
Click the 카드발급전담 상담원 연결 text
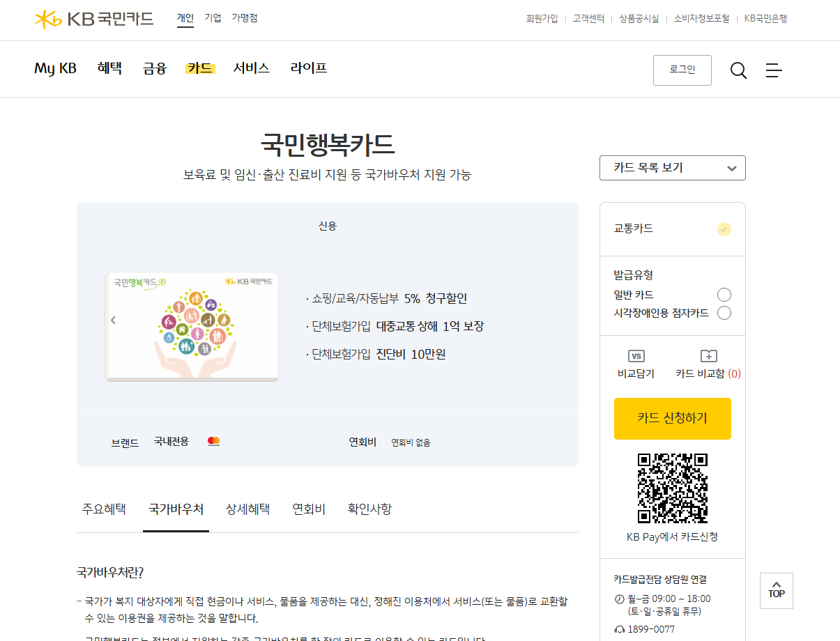point(660,579)
